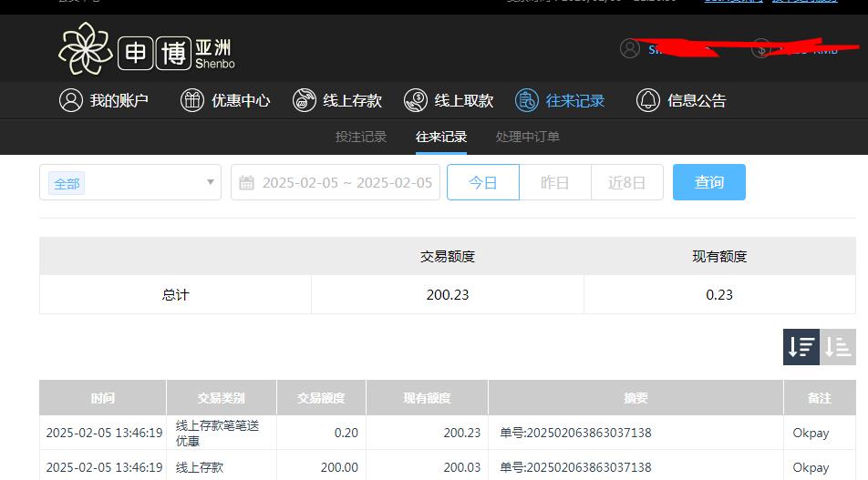Switch to 往来记录 sub-tab
Screen dimensions: 868x480
pyautogui.click(x=441, y=137)
